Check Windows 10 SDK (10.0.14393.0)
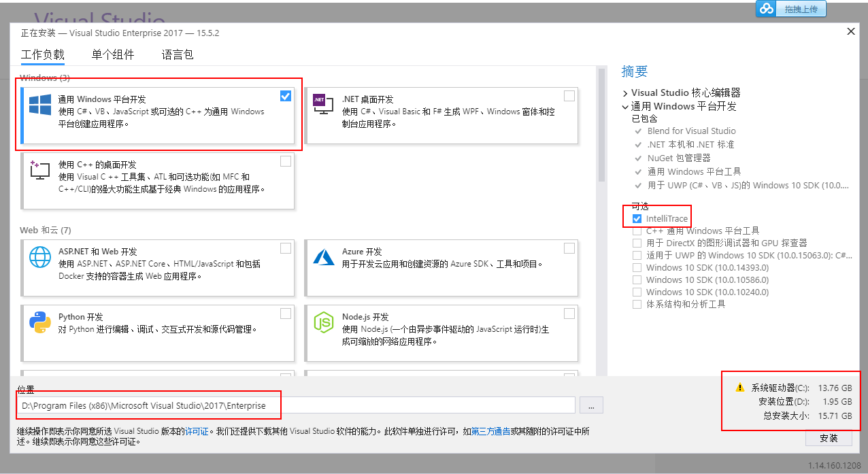This screenshot has height=474, width=868. coord(637,268)
